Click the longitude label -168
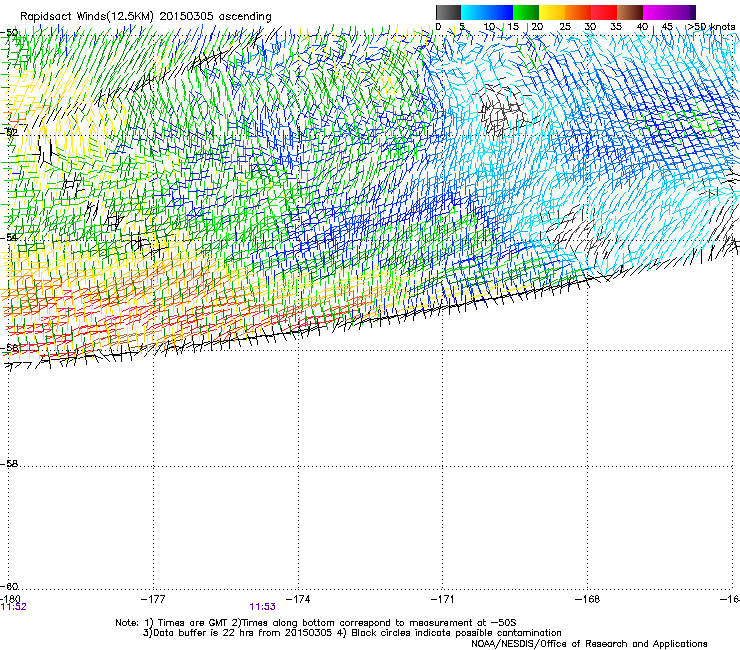 click(588, 599)
